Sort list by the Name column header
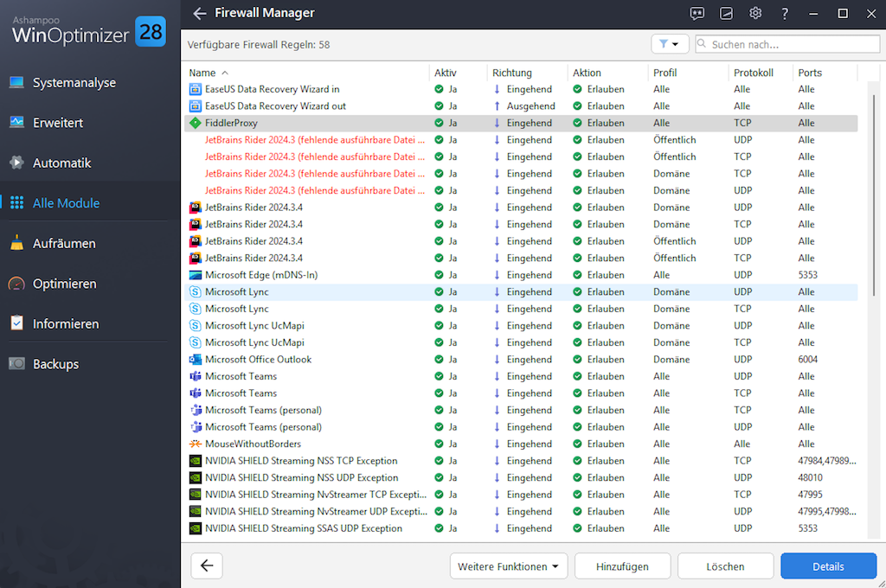Image resolution: width=886 pixels, height=588 pixels. [x=202, y=73]
